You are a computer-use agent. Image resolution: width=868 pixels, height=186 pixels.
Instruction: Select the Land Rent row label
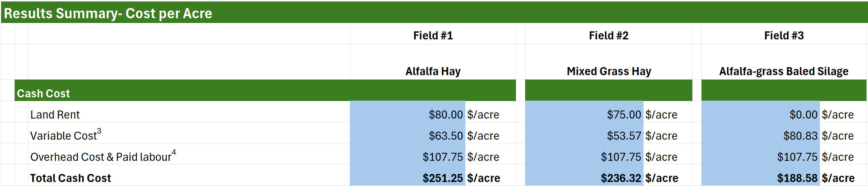[55, 115]
